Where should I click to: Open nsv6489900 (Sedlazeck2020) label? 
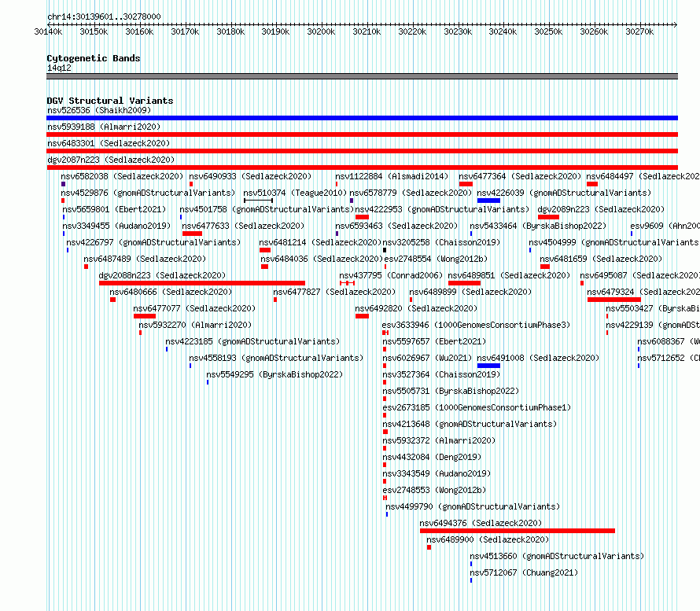pos(488,539)
